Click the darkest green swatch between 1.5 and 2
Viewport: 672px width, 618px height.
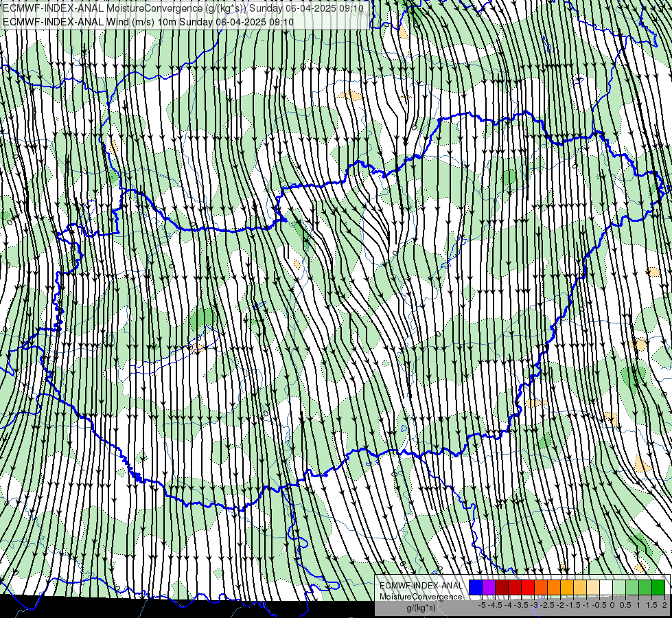point(658,587)
